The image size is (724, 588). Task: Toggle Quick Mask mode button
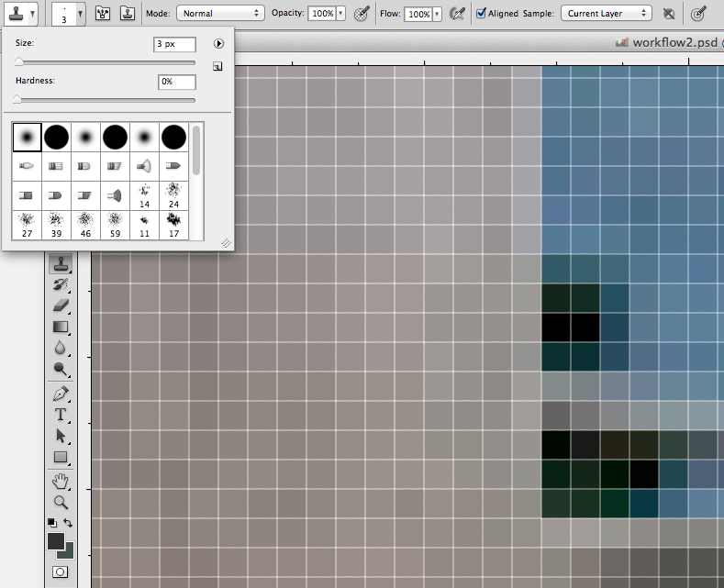60,572
